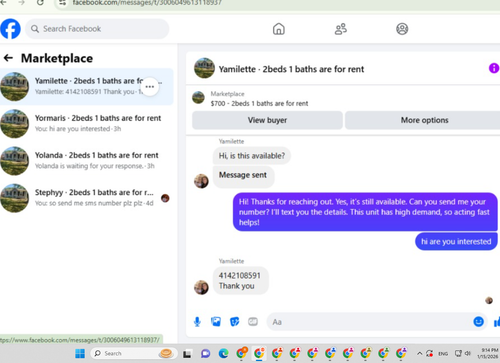Viewport: 500px width, 363px height.
Task: Select the '4142108591 Thank you' message
Action: pos(240,281)
